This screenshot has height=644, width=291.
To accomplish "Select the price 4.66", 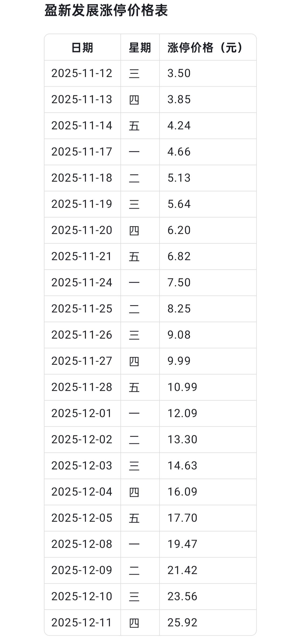I will [179, 152].
